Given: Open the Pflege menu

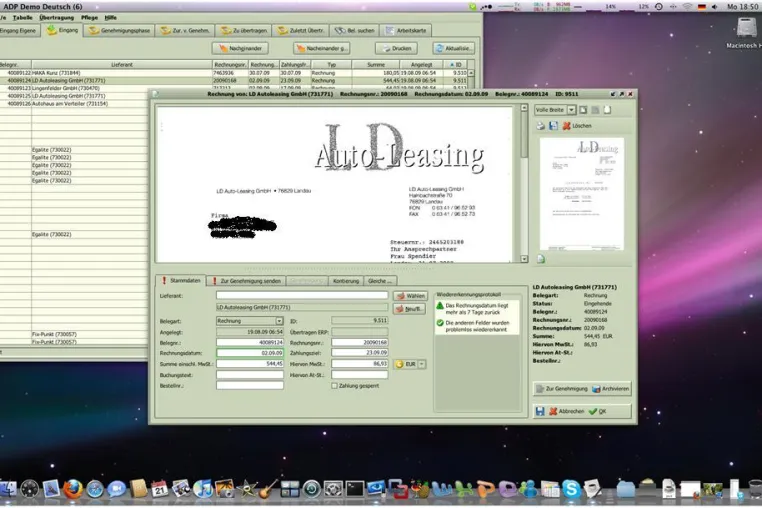Looking at the screenshot, I should (89, 18).
